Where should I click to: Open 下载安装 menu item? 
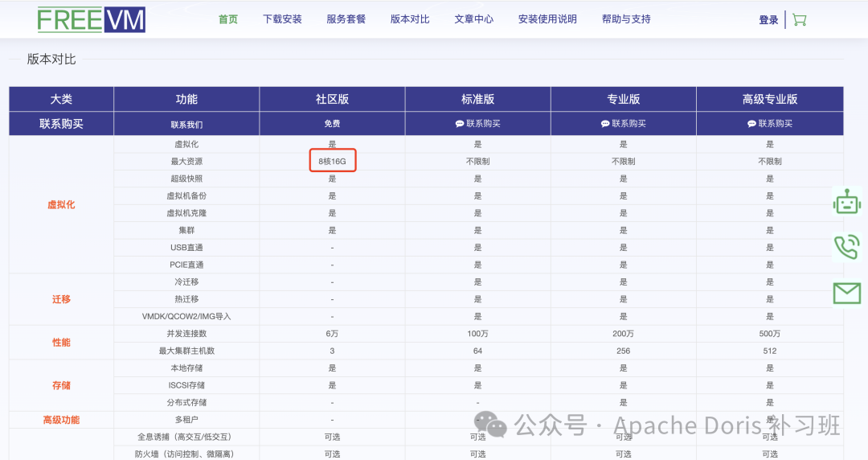(x=282, y=19)
